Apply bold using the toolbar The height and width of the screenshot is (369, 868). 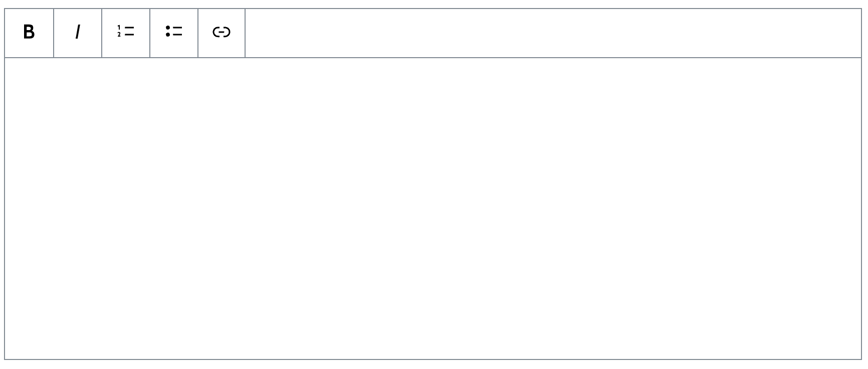coord(29,33)
